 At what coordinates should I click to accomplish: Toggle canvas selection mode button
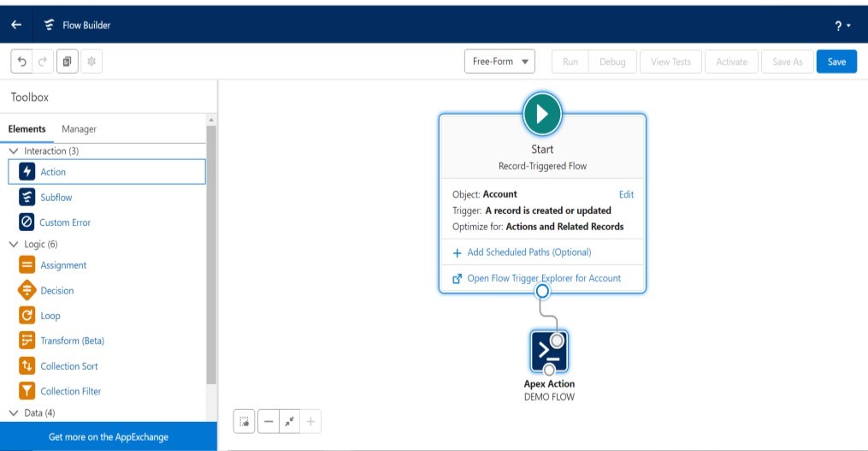coord(244,422)
